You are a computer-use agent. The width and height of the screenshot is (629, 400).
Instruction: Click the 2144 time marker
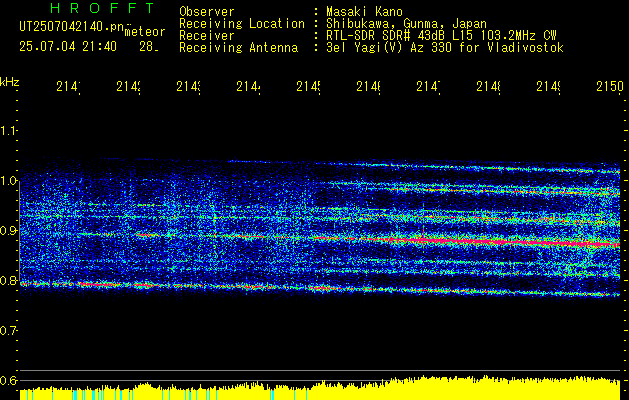[248, 86]
